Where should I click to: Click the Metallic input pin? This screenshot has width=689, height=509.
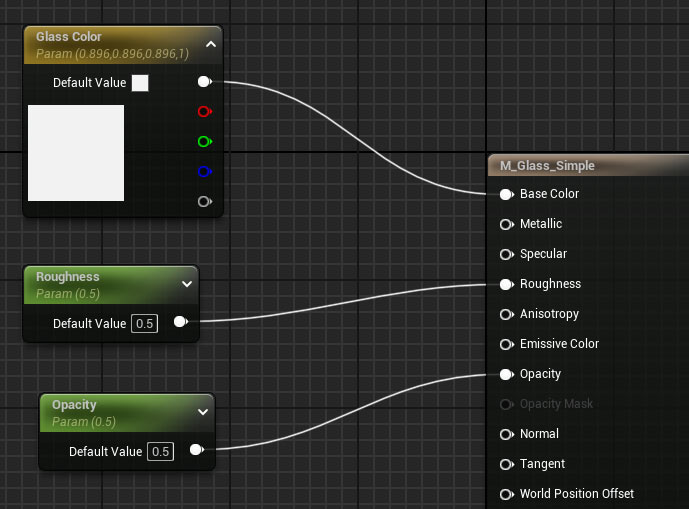(x=506, y=224)
